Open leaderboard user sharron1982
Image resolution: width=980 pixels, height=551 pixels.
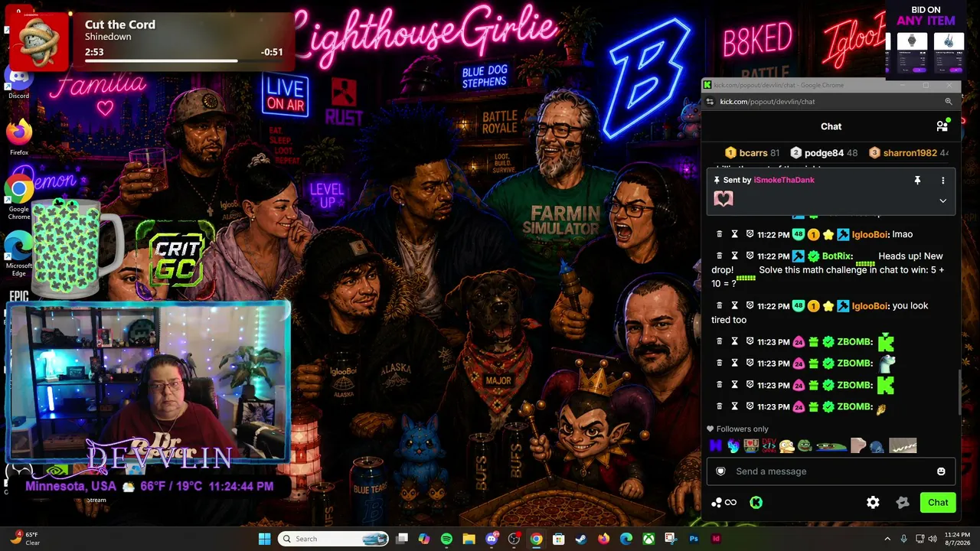pos(910,153)
